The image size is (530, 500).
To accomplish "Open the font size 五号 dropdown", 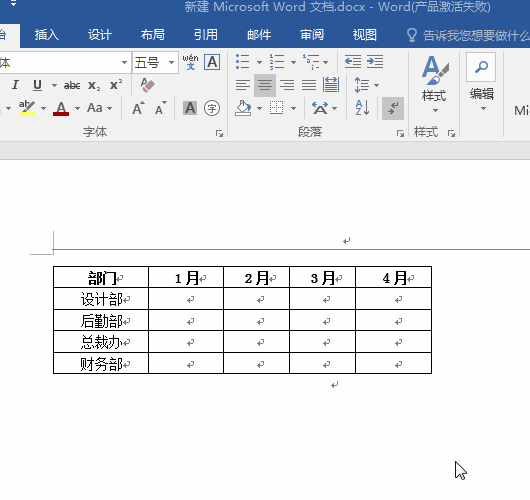I will 171,63.
